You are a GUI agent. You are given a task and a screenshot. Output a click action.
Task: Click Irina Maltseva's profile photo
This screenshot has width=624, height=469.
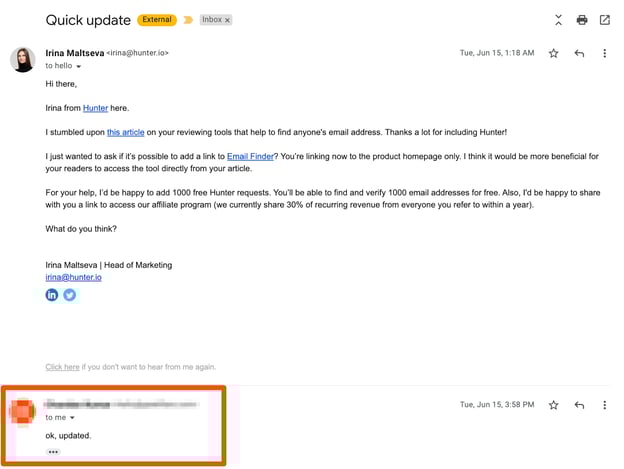(23, 60)
